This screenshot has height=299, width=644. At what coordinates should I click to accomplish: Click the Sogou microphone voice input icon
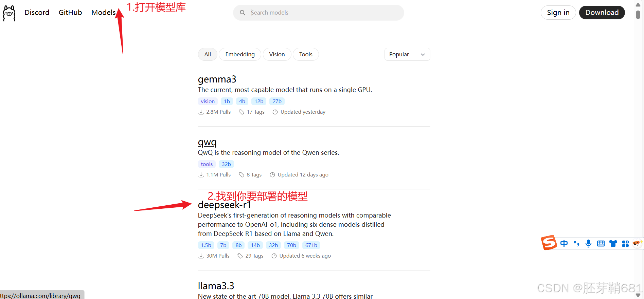[589, 243]
